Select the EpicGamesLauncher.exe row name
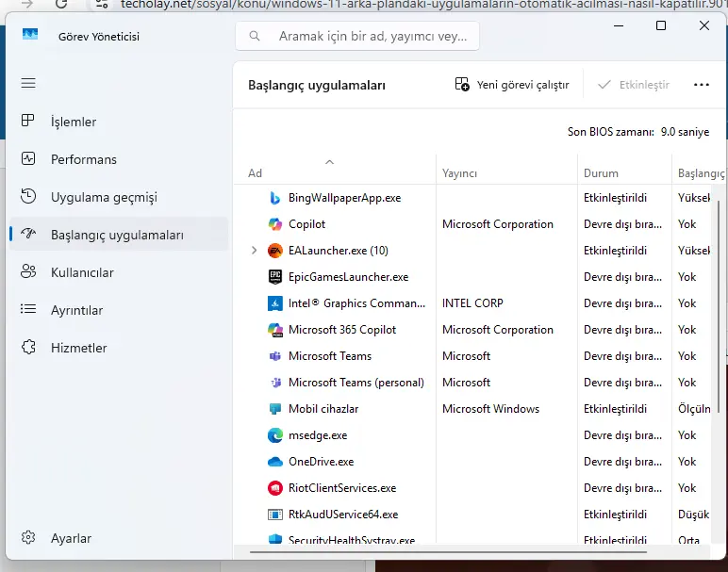 (x=348, y=277)
